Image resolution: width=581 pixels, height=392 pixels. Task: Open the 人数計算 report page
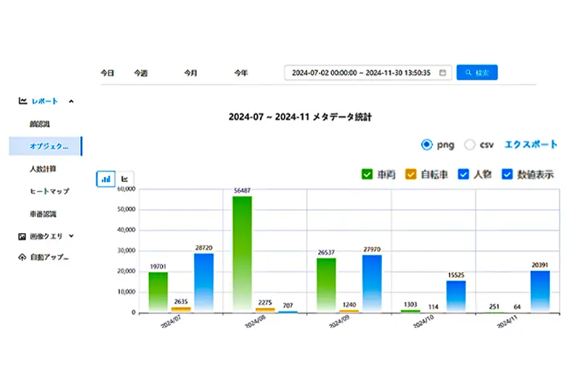(x=44, y=168)
